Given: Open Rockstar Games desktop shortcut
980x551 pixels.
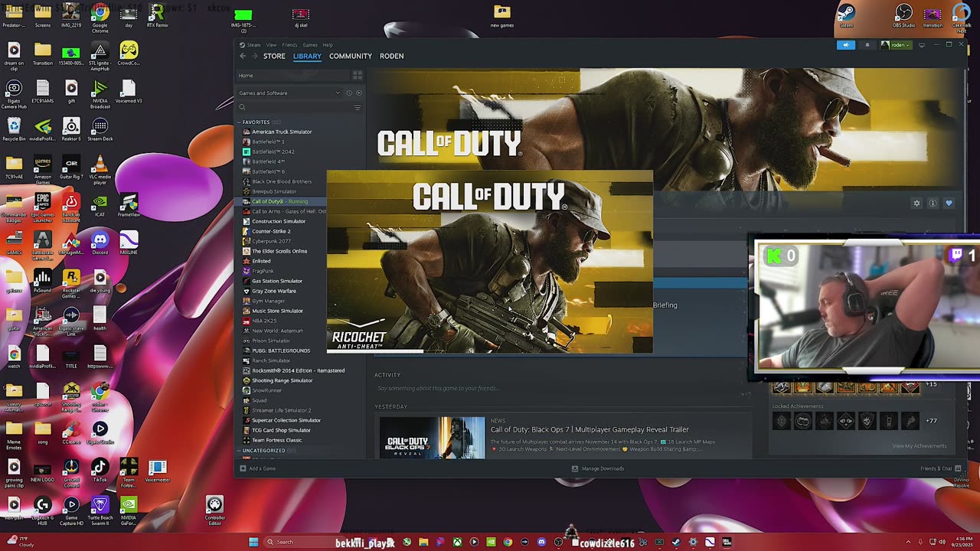Looking at the screenshot, I should 71,282.
